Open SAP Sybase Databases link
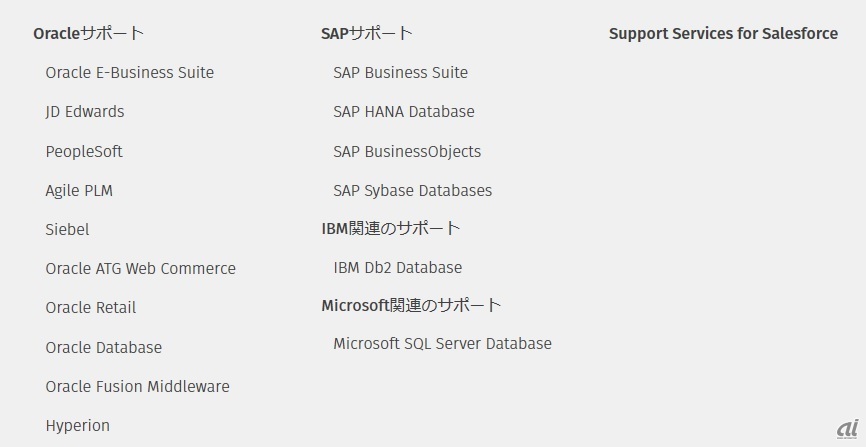This screenshot has width=866, height=447. click(412, 191)
